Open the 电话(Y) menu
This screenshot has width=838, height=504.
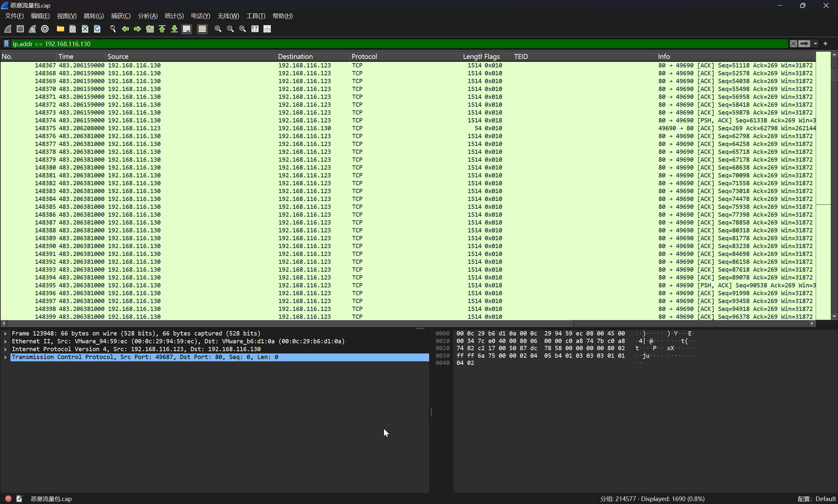(x=200, y=16)
